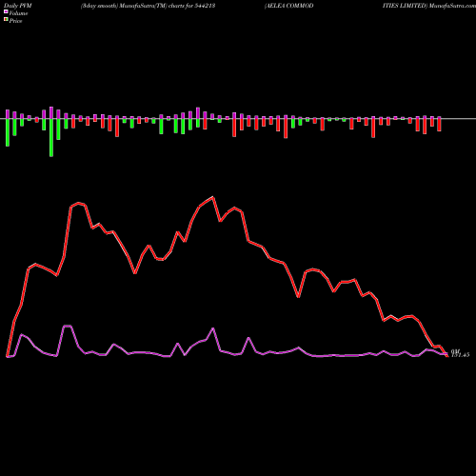Click the highest peak of the red price line
Screen dimensions: 476x476
click(x=213, y=197)
